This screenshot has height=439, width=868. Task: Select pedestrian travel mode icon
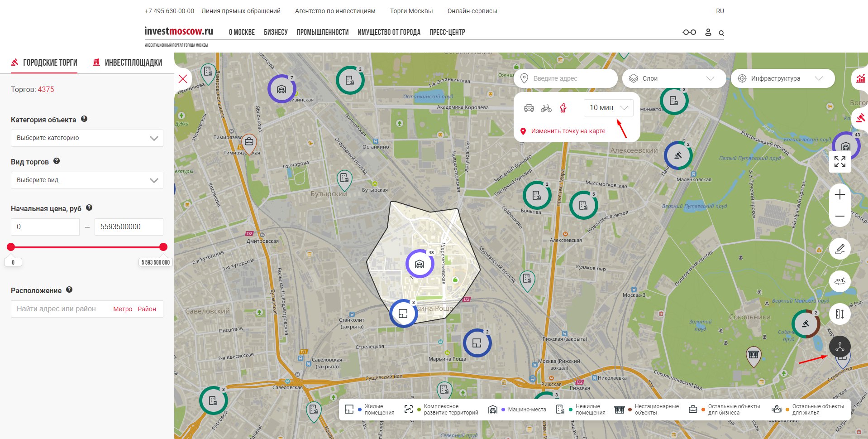pyautogui.click(x=563, y=108)
